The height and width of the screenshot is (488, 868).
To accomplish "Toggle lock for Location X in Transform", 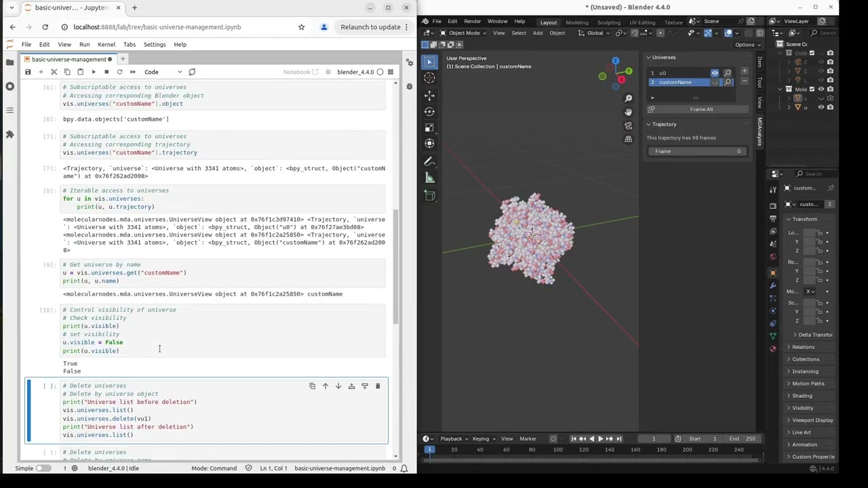I will (819, 233).
